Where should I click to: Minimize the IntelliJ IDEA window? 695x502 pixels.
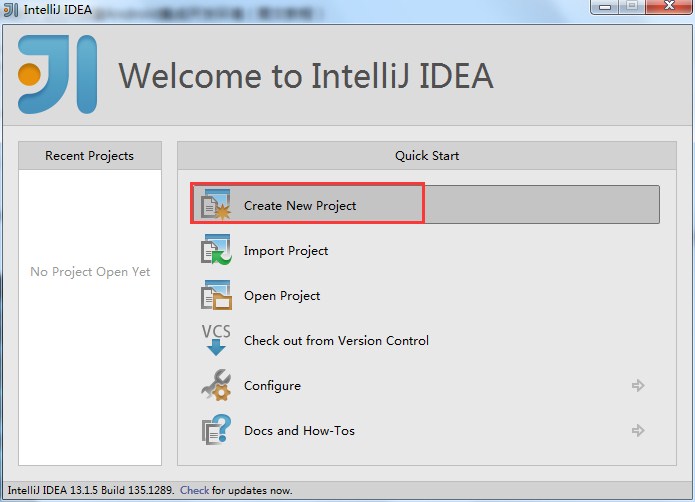point(603,8)
